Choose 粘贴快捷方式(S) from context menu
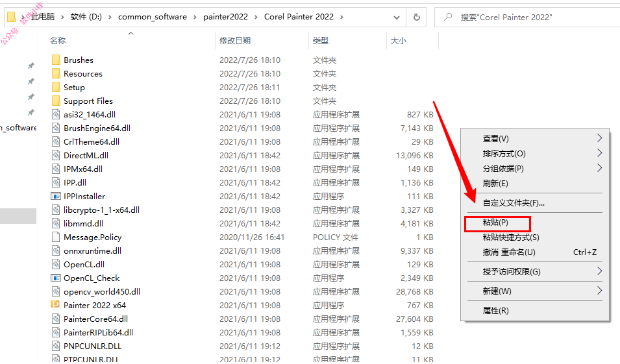Screen dimensions: 620x364 pyautogui.click(x=534, y=237)
